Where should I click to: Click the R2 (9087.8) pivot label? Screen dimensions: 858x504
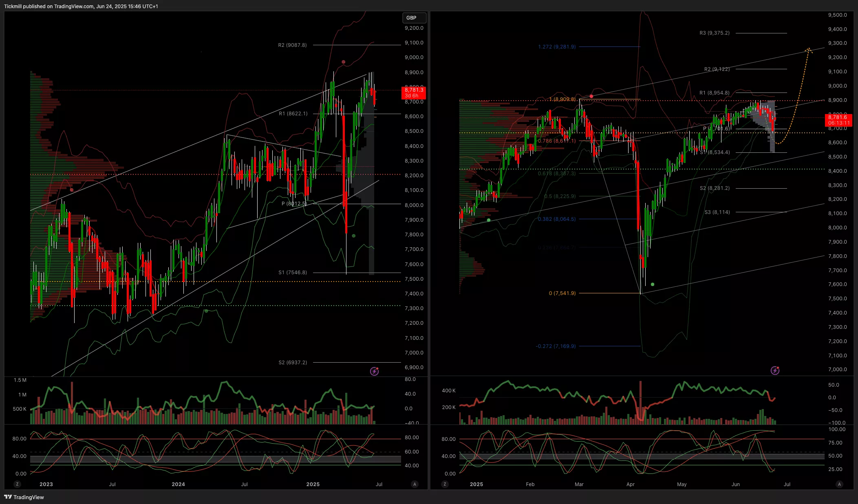(293, 45)
